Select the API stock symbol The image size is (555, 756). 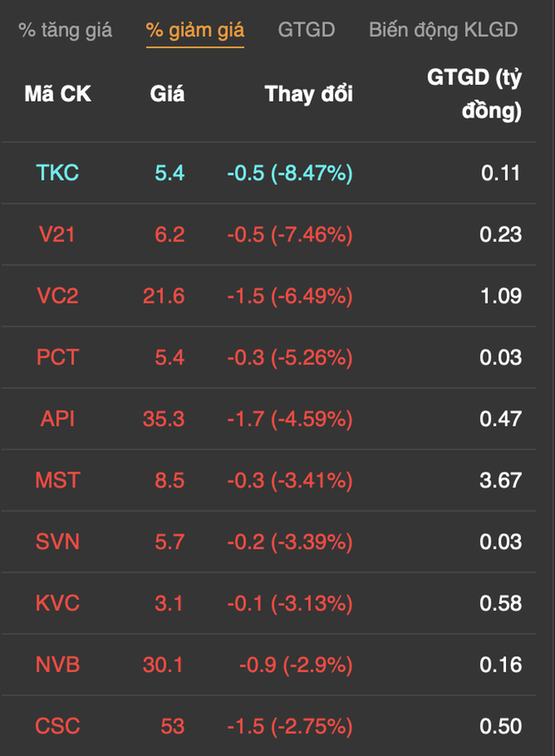(x=58, y=419)
